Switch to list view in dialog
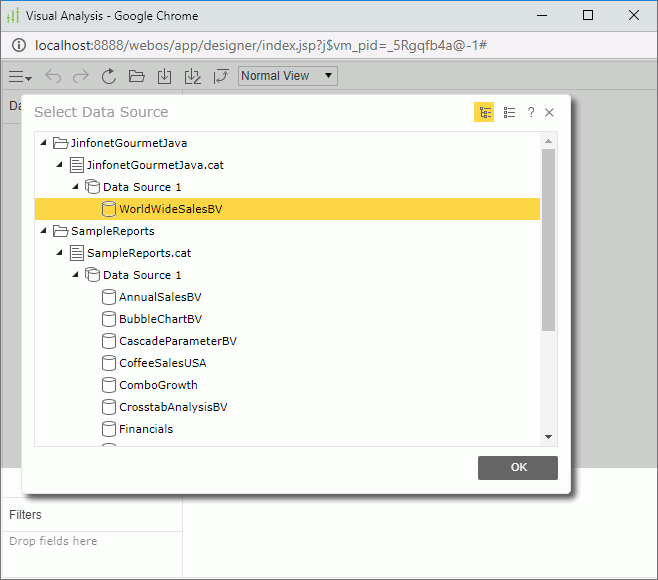The height and width of the screenshot is (580, 658). tap(509, 112)
